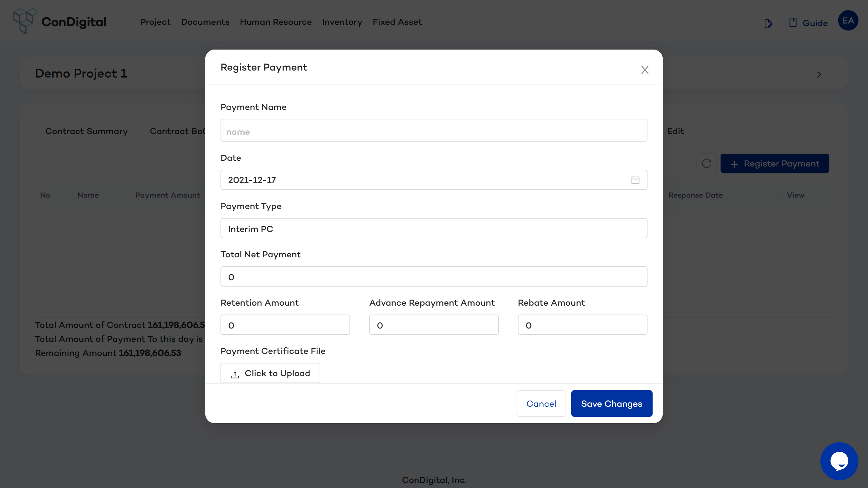This screenshot has height=488, width=868.
Task: Click the edit note icon in header
Action: pos(768,23)
